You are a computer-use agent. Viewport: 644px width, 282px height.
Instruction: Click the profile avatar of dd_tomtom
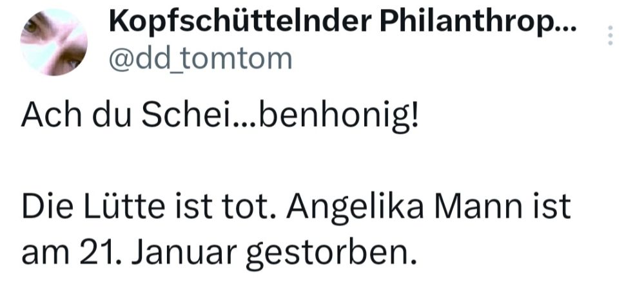pos(54,42)
